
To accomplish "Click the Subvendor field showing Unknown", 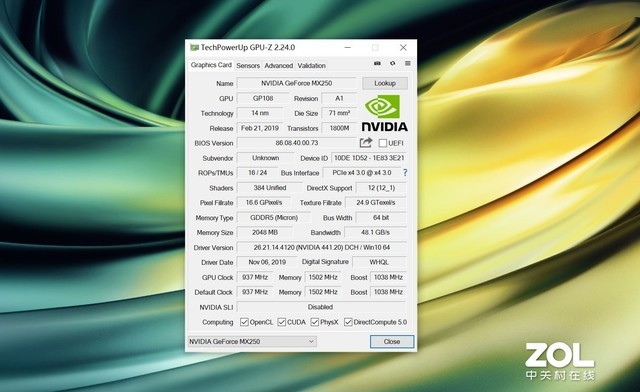I will [x=265, y=158].
